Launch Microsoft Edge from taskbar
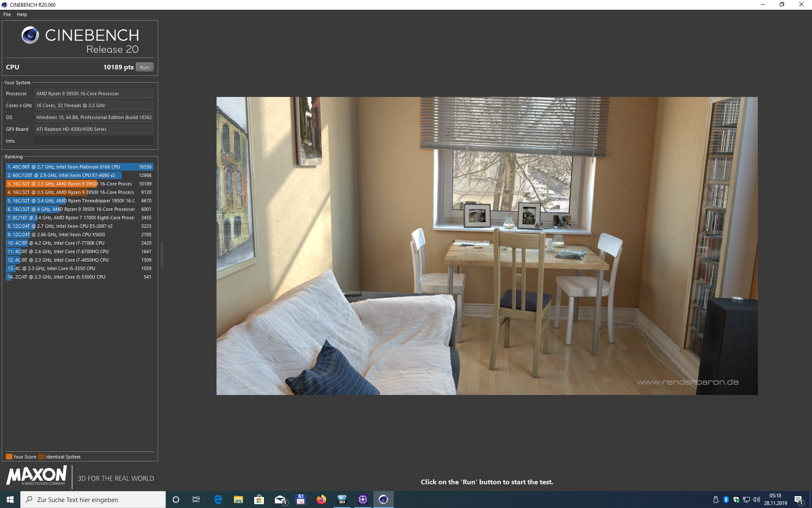 pos(218,500)
